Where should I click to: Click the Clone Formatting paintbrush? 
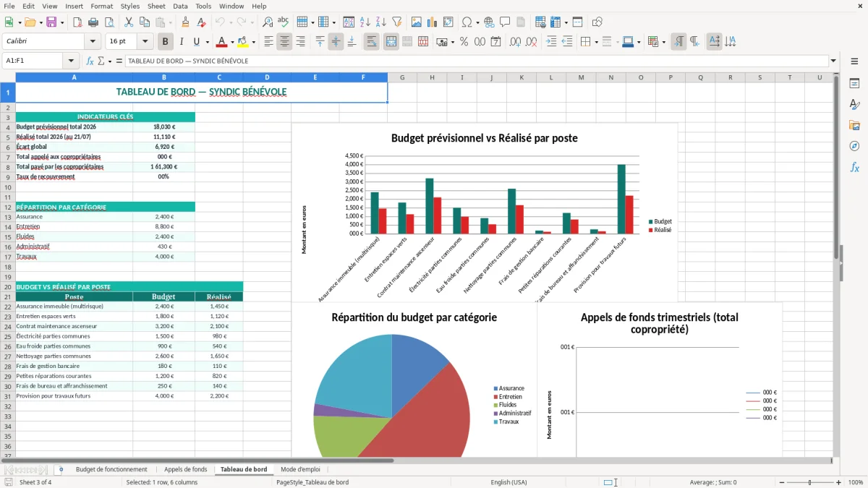pos(185,22)
